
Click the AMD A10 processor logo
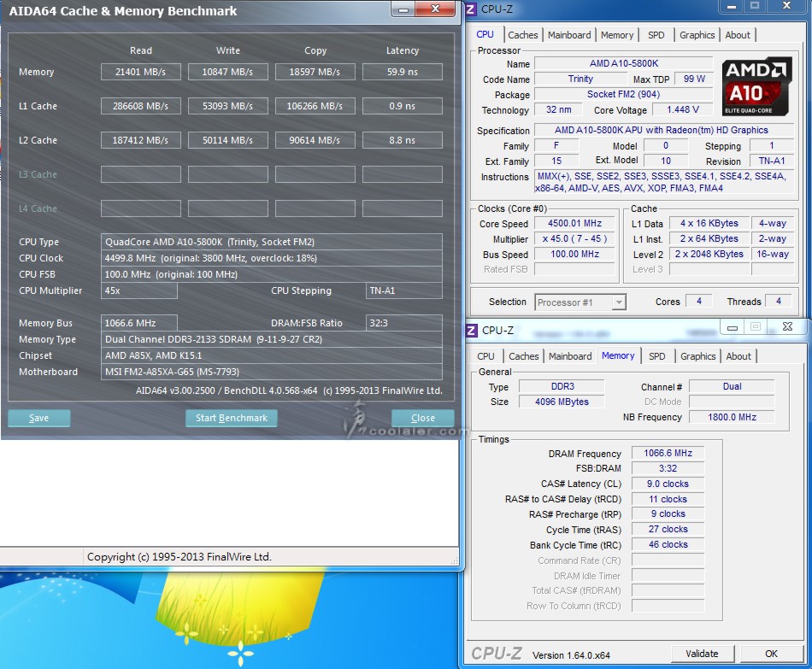coord(756,86)
